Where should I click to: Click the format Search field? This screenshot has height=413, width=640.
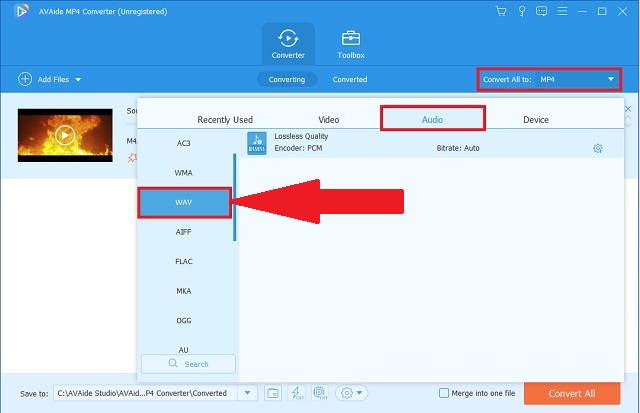pyautogui.click(x=188, y=364)
